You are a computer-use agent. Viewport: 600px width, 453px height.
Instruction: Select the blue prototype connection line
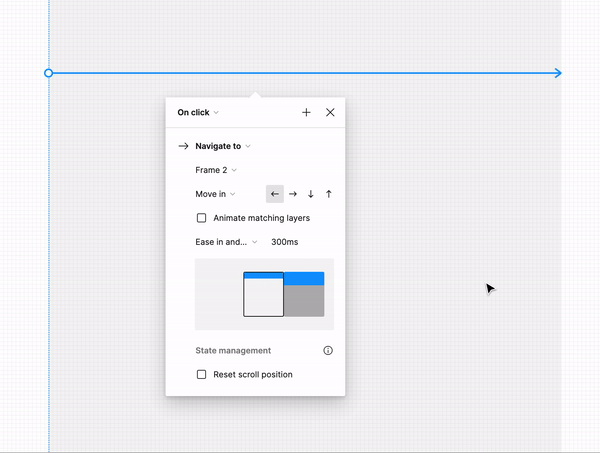(400, 73)
